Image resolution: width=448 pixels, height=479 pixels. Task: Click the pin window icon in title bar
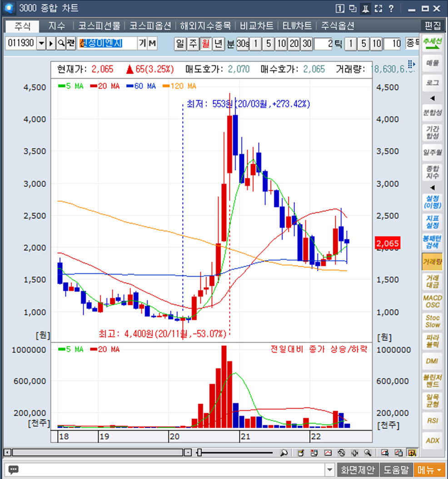pos(365,9)
